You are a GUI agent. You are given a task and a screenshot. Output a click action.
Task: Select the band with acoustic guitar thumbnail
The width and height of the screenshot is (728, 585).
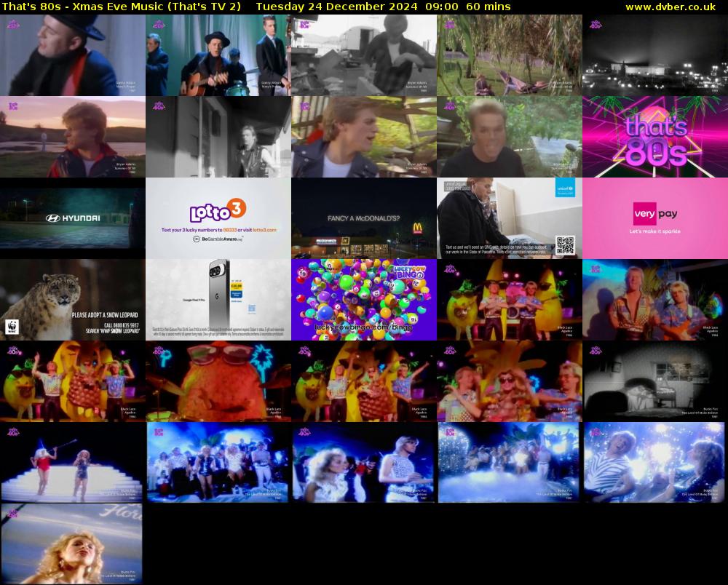[x=218, y=55]
